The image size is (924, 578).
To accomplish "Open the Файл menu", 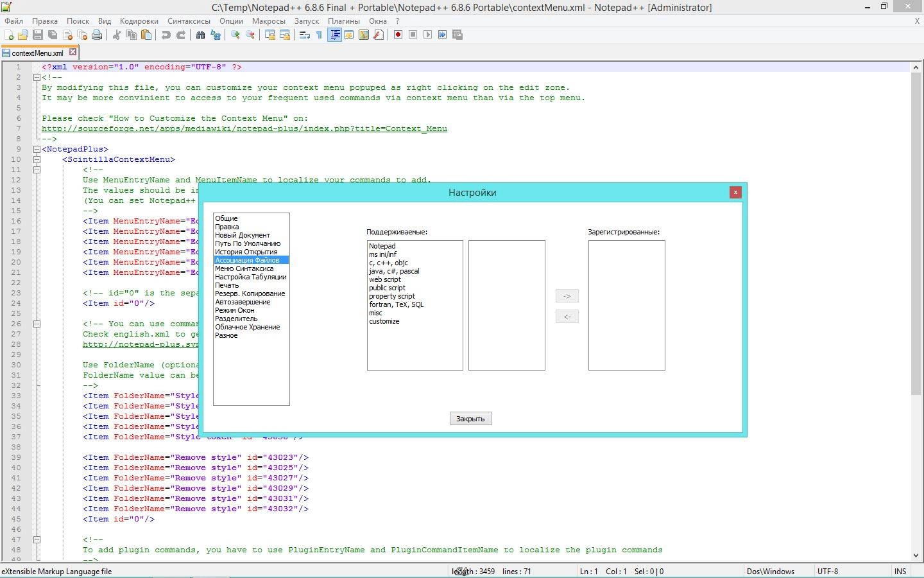I will 13,21.
